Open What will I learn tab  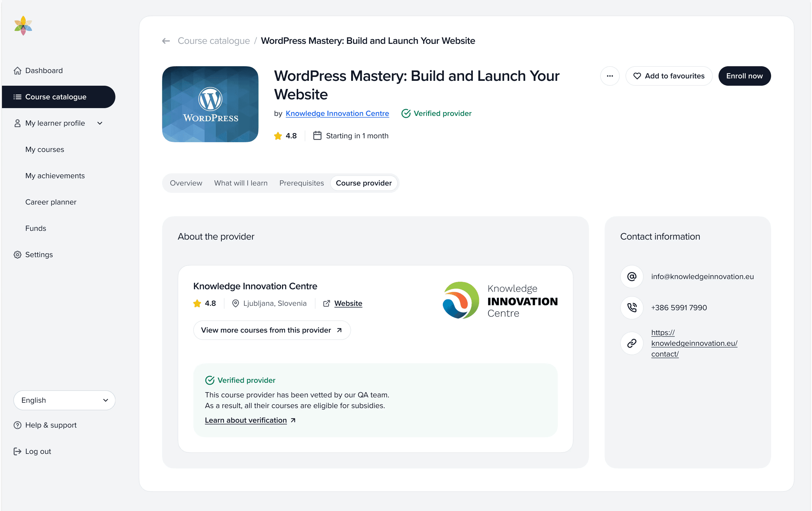tap(241, 183)
